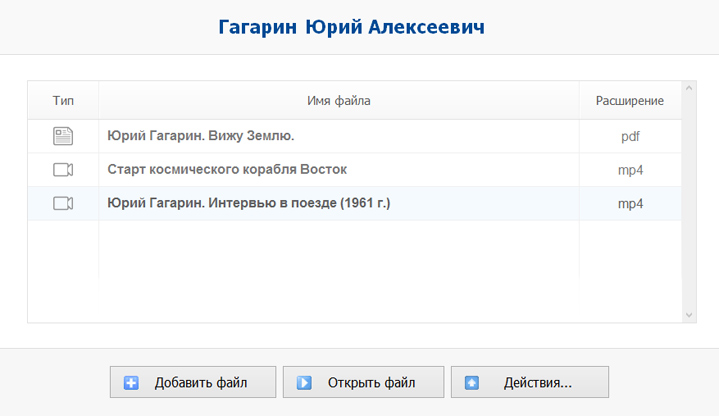Viewport: 719px width, 416px height.
Task: Click the pdf extension cell
Action: [x=631, y=136]
